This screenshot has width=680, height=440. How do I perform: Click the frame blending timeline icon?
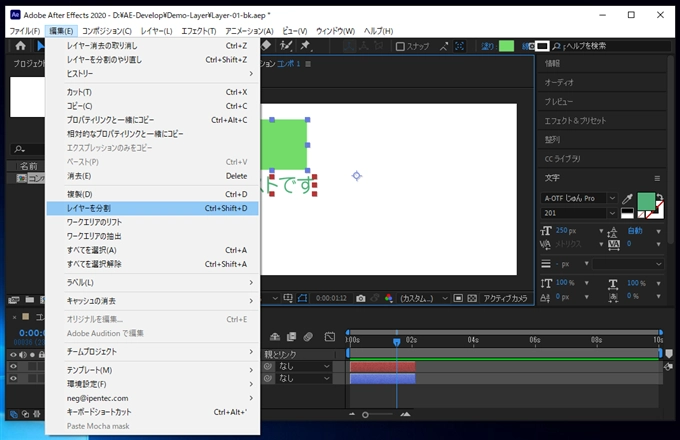291,337
